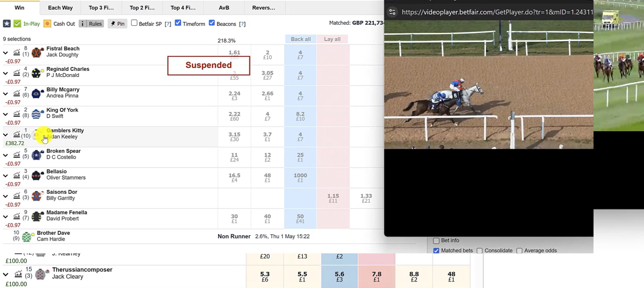The width and height of the screenshot is (644, 288).
Task: Expand the Billy Mcgarry runner details
Action: 6,94
